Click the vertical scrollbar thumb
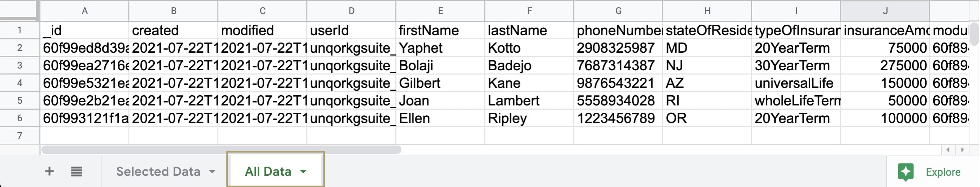Screen dimensions: 980x187 pos(974,33)
